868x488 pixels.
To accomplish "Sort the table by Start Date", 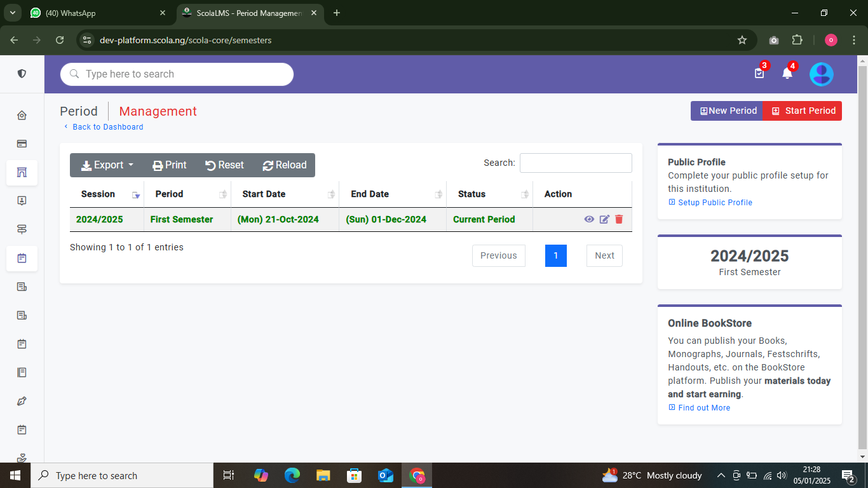I will click(285, 194).
